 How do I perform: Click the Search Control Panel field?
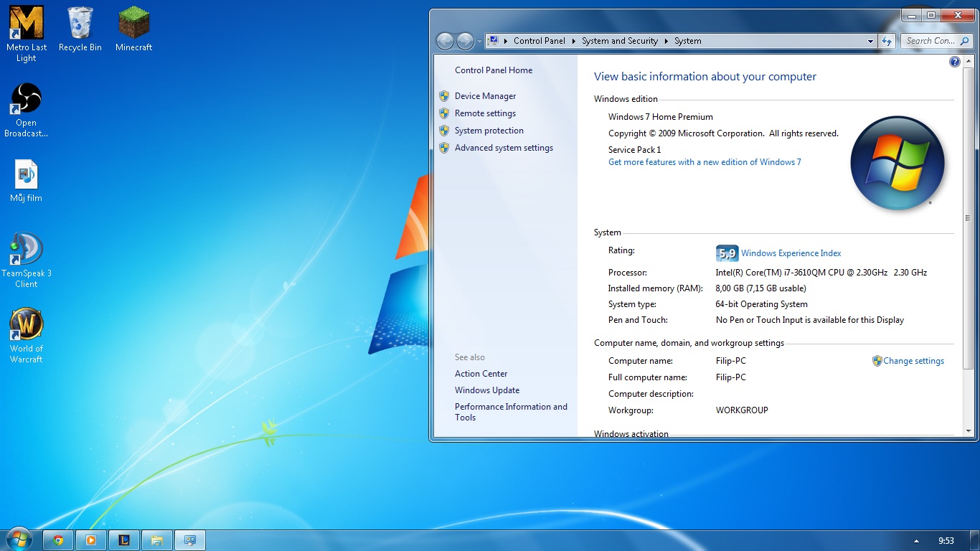936,41
